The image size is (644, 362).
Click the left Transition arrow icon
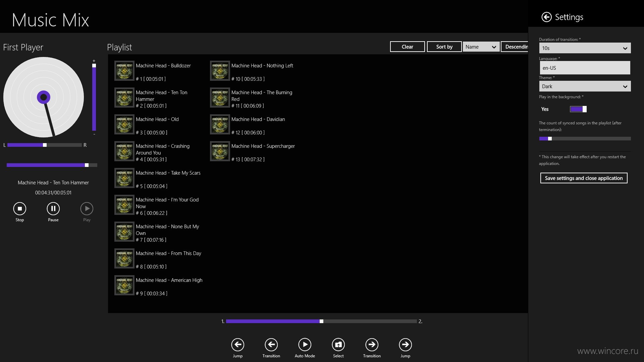(x=271, y=345)
